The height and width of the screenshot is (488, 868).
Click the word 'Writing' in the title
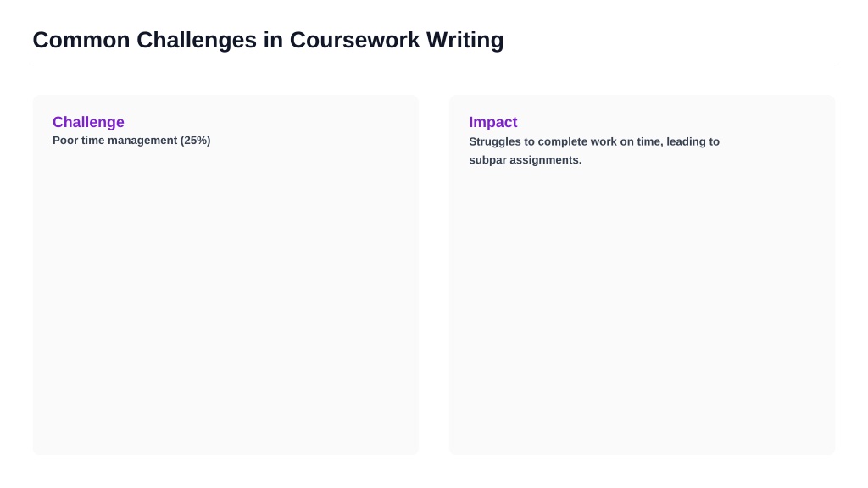pos(465,41)
